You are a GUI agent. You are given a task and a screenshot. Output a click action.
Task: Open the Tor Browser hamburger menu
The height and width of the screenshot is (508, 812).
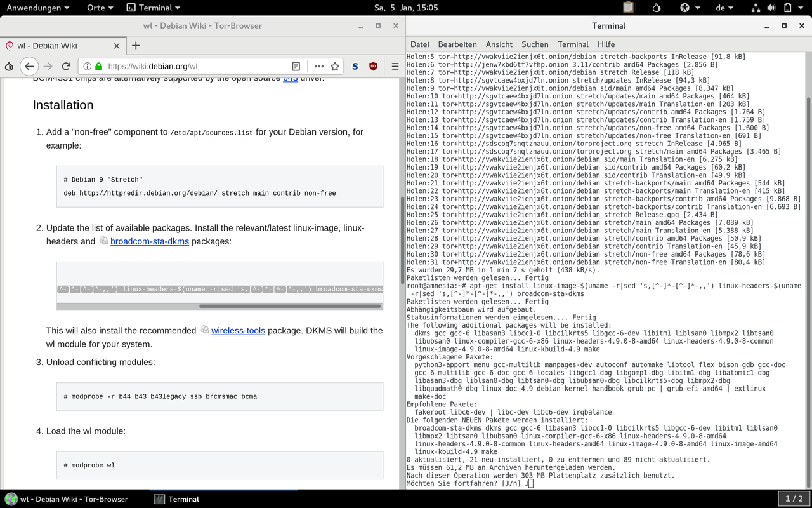395,66
